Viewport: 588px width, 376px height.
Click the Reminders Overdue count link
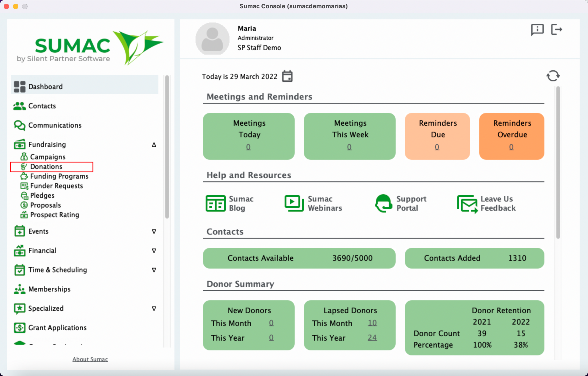pyautogui.click(x=511, y=147)
